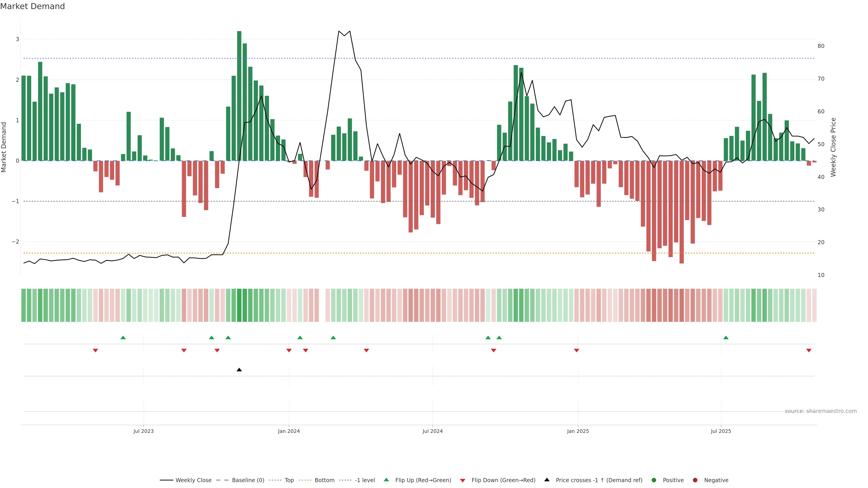
Task: Click the darkest green heat-strip cell
Action: [x=239, y=305]
